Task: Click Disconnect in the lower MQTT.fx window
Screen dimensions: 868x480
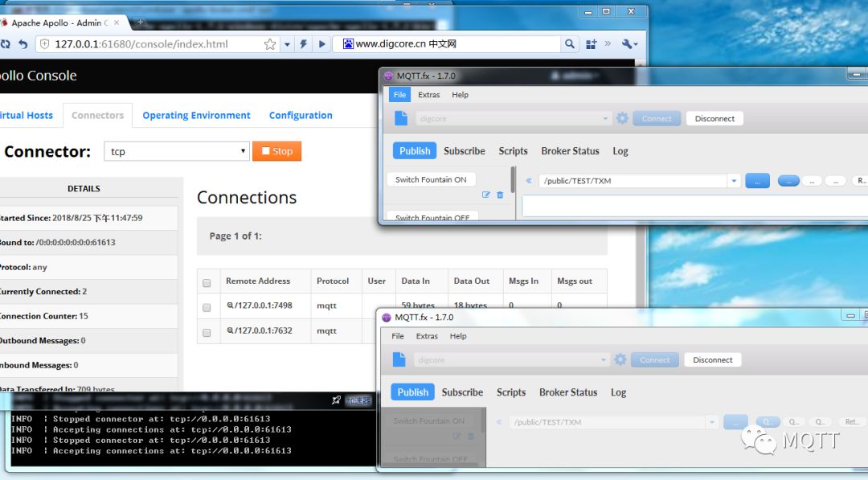Action: tap(712, 360)
